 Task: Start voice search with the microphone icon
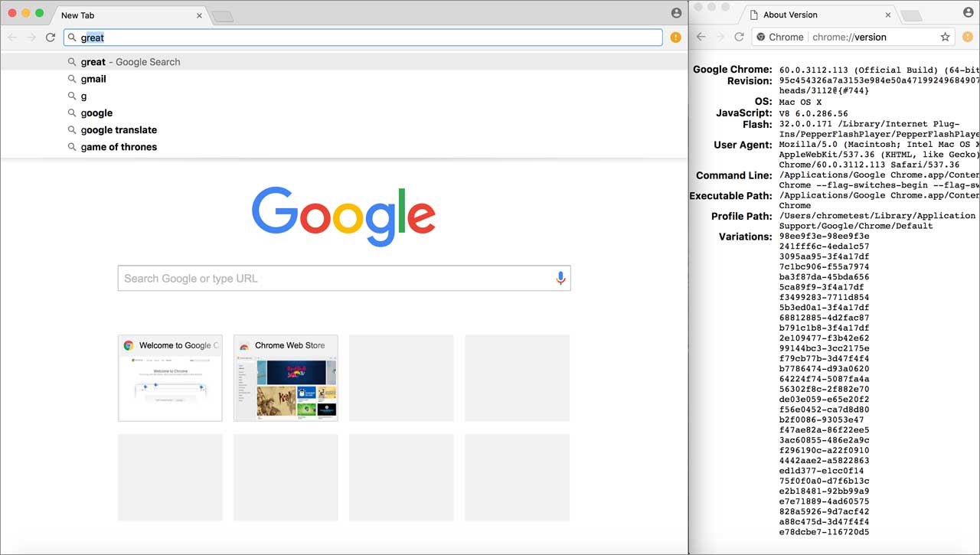tap(560, 279)
